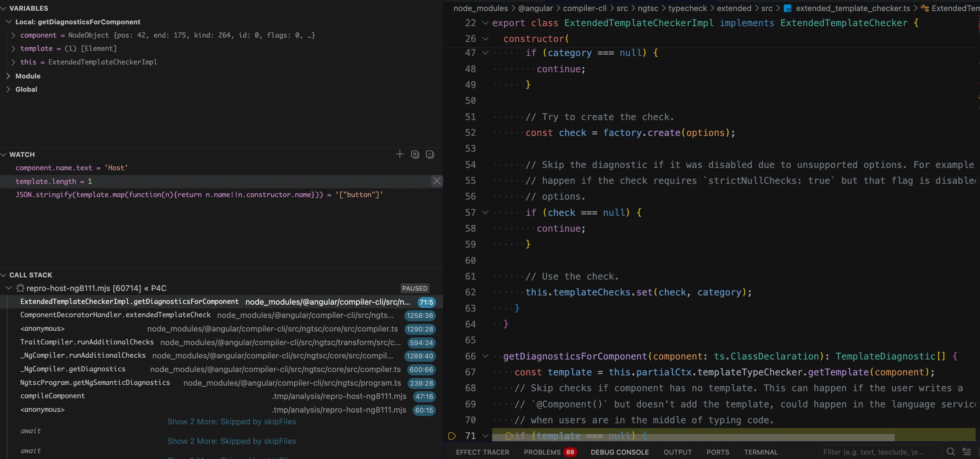The image size is (980, 459).
Task: Click the 594:24 line badge
Action: (x=421, y=343)
